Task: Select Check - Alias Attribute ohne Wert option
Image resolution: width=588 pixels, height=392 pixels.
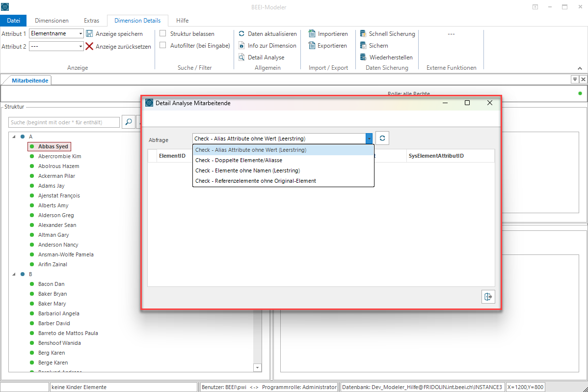Action: pyautogui.click(x=283, y=150)
